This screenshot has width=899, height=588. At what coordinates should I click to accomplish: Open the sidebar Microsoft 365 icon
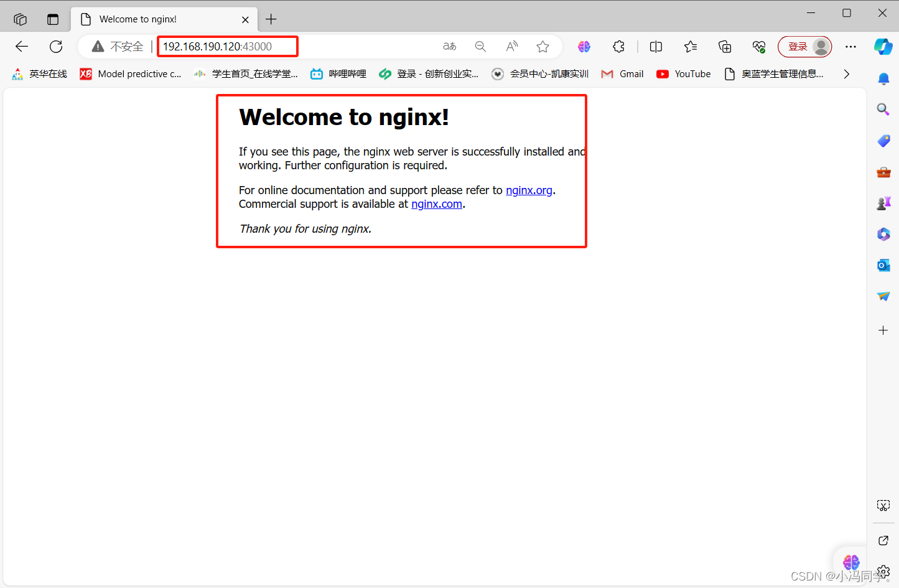tap(883, 235)
